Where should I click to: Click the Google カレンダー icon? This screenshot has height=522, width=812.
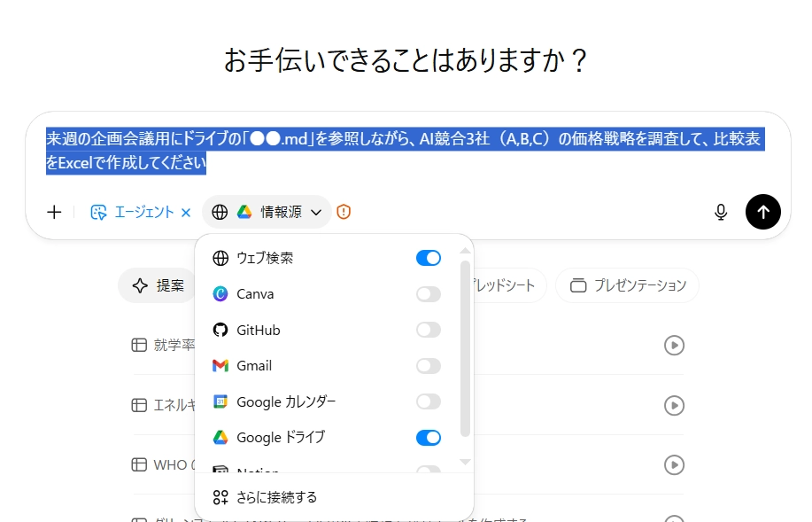click(x=220, y=401)
